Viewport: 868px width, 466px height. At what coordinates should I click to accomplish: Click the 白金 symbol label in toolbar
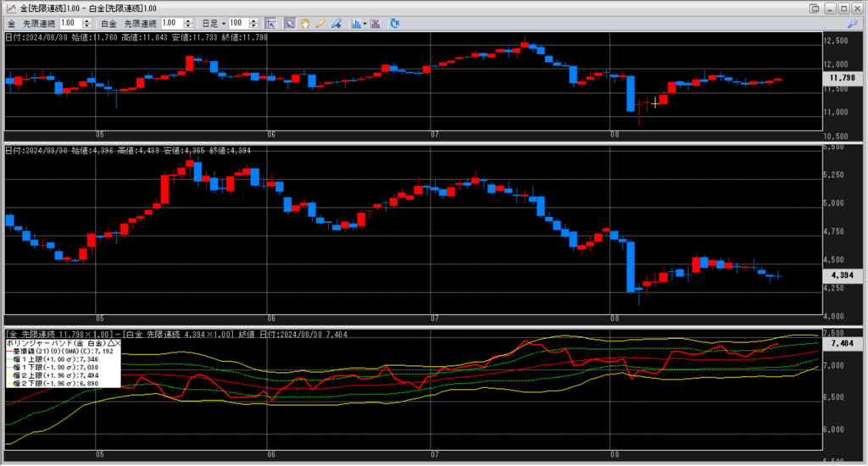click(108, 23)
